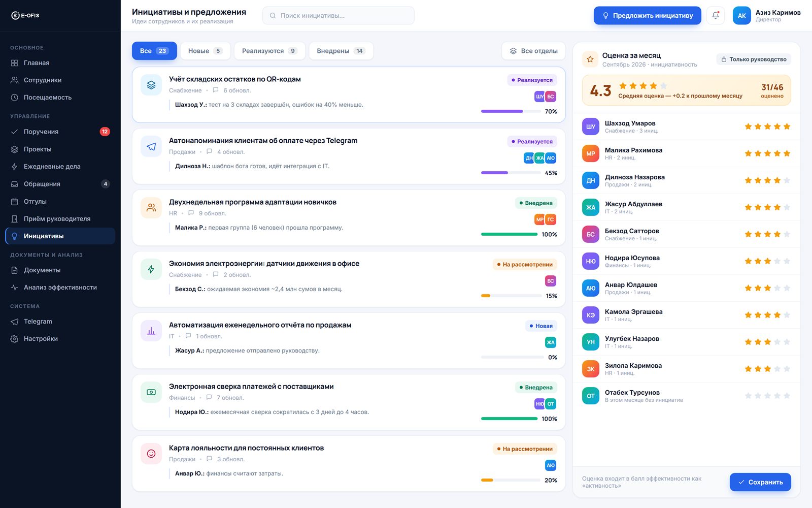Click the Документы file icon
This screenshot has height=508, width=812.
[x=15, y=270]
